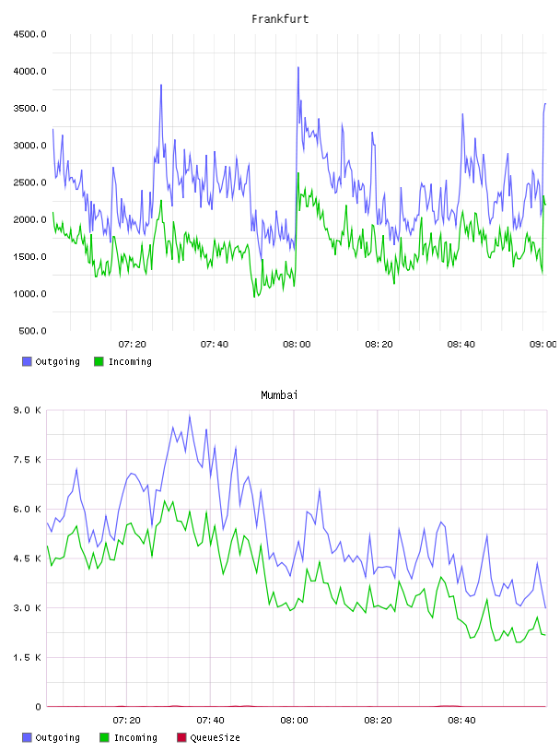The width and height of the screenshot is (560, 752).
Task: Click the 4.5 K y-axis label in Mumbai
Action: pos(27,558)
